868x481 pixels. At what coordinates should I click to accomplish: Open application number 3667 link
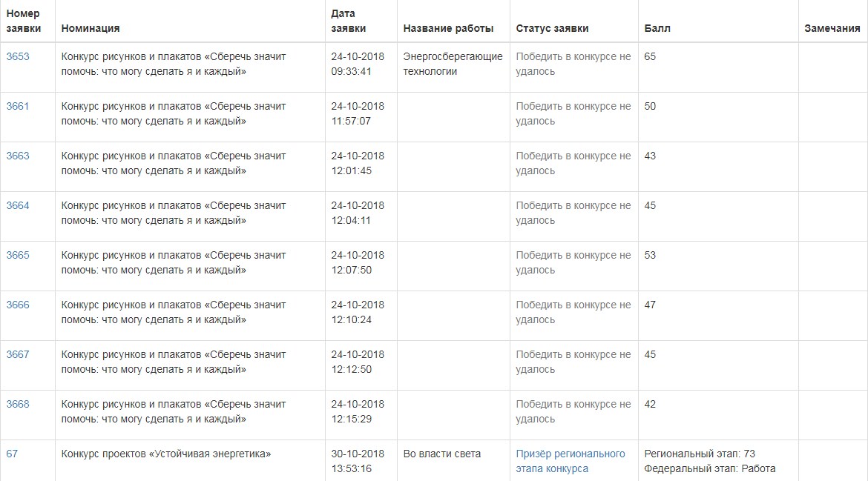click(18, 354)
